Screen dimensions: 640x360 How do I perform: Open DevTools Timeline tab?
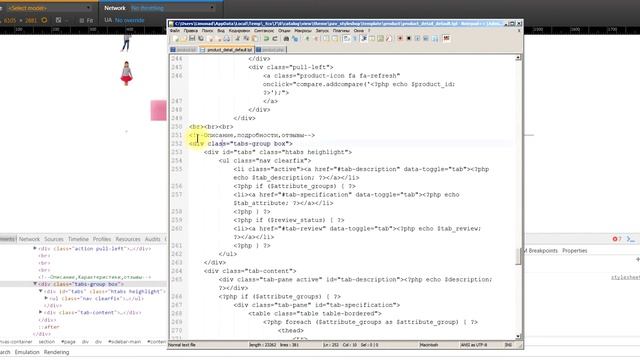tap(78, 239)
